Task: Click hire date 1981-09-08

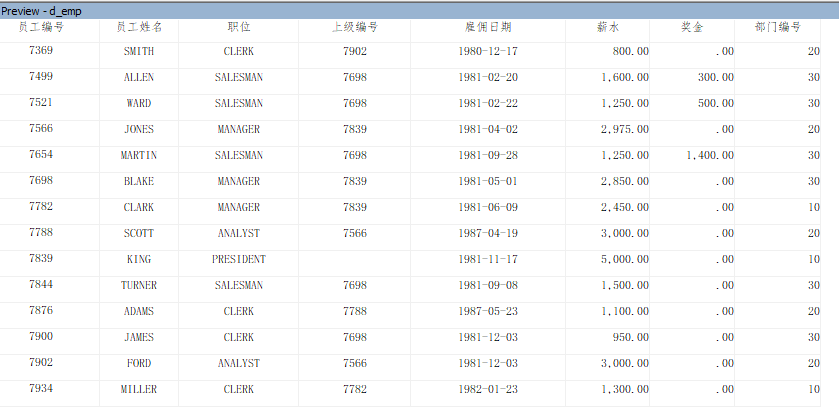Action: (488, 286)
